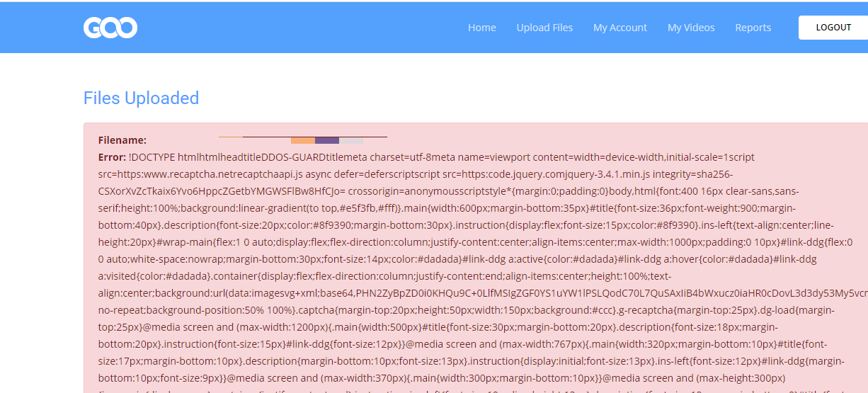Click the GOO logo

click(x=110, y=28)
